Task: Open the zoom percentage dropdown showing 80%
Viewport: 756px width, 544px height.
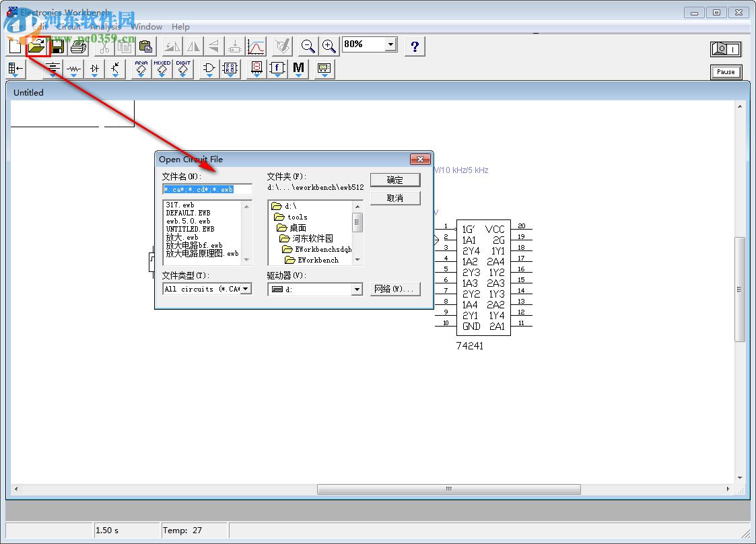Action: [390, 44]
